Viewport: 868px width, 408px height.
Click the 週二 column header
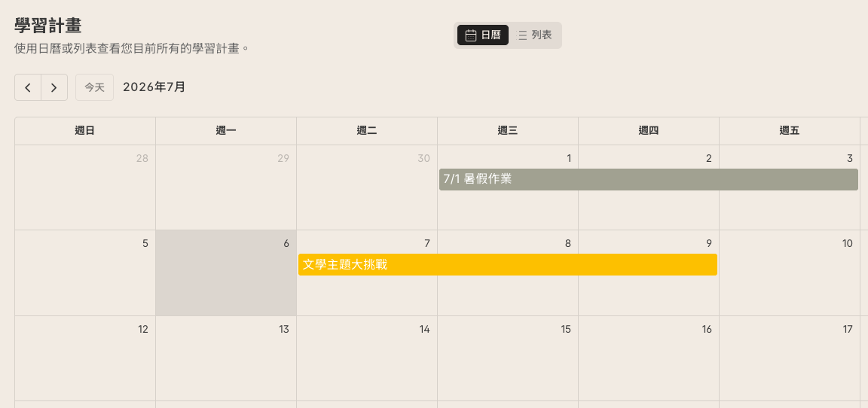(367, 131)
